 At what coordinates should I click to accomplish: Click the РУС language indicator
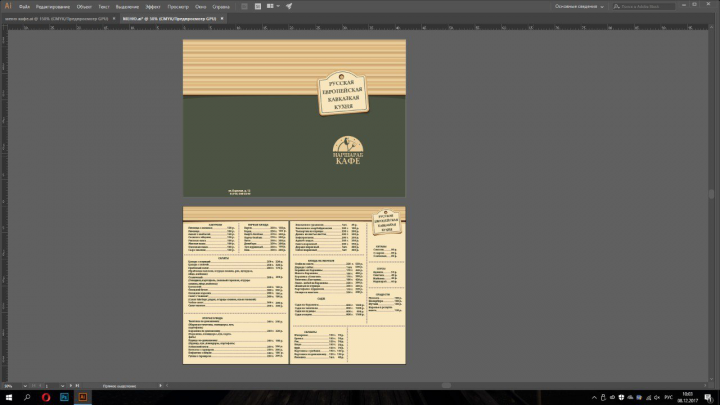click(x=669, y=398)
